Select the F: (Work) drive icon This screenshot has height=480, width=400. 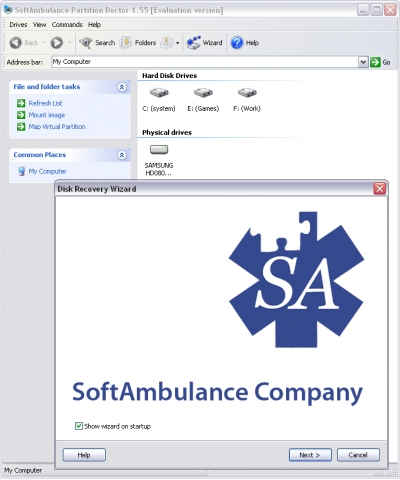click(247, 93)
